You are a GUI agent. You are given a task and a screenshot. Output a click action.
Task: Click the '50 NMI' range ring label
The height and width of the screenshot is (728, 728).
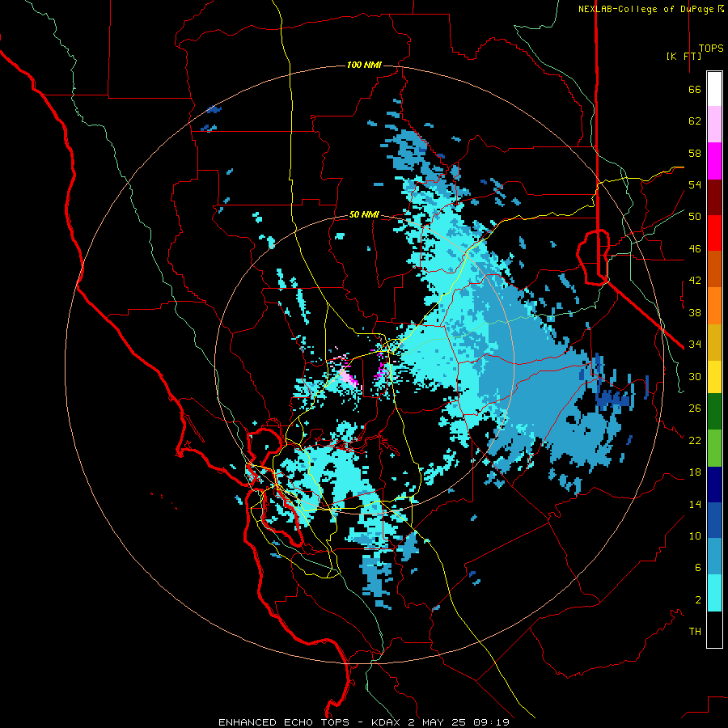(365, 214)
